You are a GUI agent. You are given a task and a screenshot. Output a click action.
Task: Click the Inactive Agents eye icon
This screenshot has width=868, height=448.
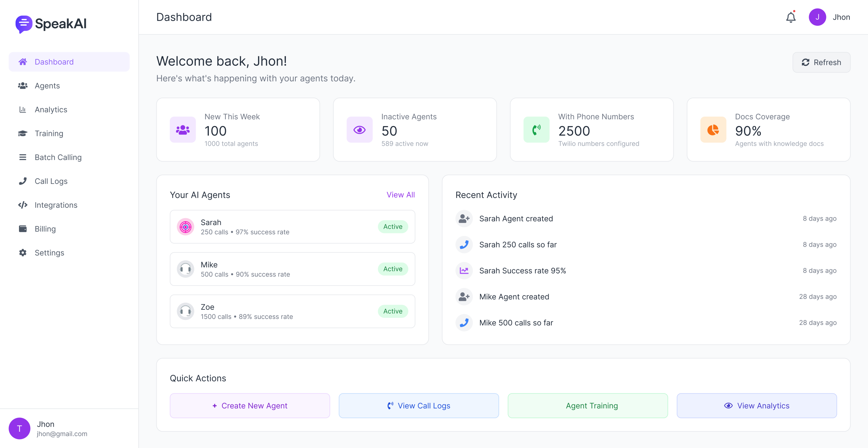pyautogui.click(x=359, y=130)
